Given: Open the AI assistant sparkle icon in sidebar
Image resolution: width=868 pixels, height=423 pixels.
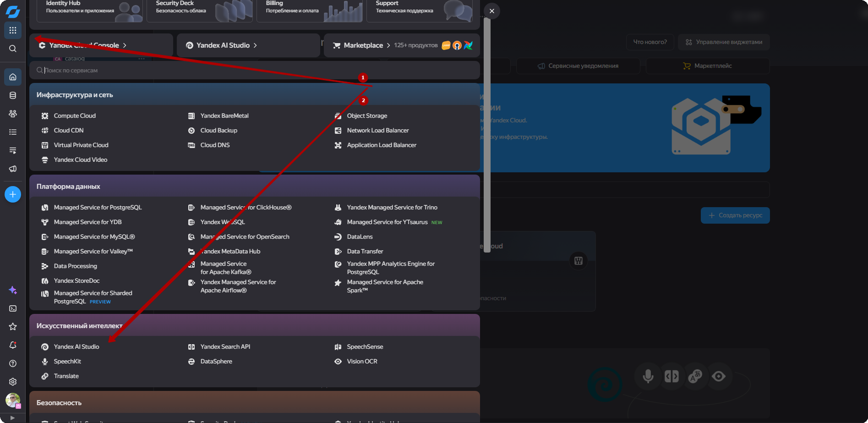Looking at the screenshot, I should [13, 290].
